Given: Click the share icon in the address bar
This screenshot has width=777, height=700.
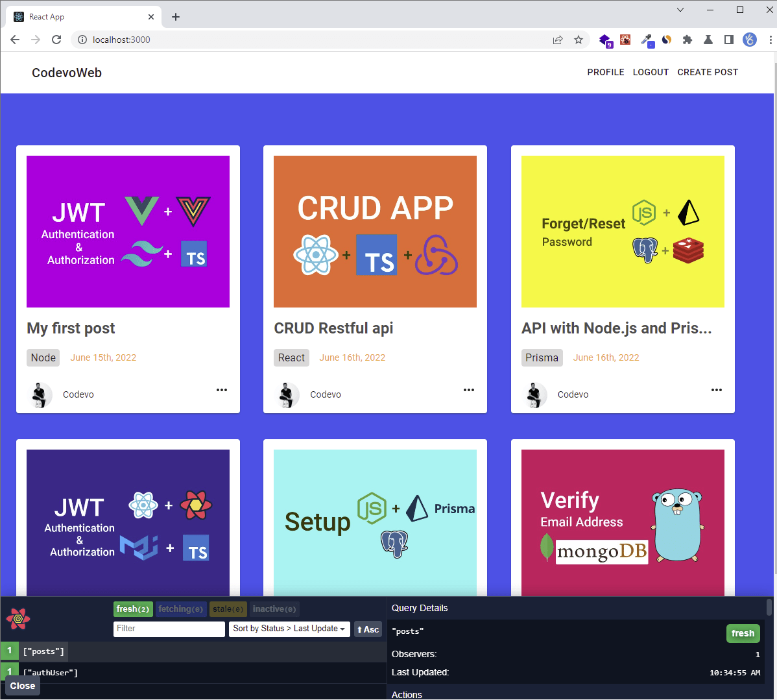Looking at the screenshot, I should (558, 40).
